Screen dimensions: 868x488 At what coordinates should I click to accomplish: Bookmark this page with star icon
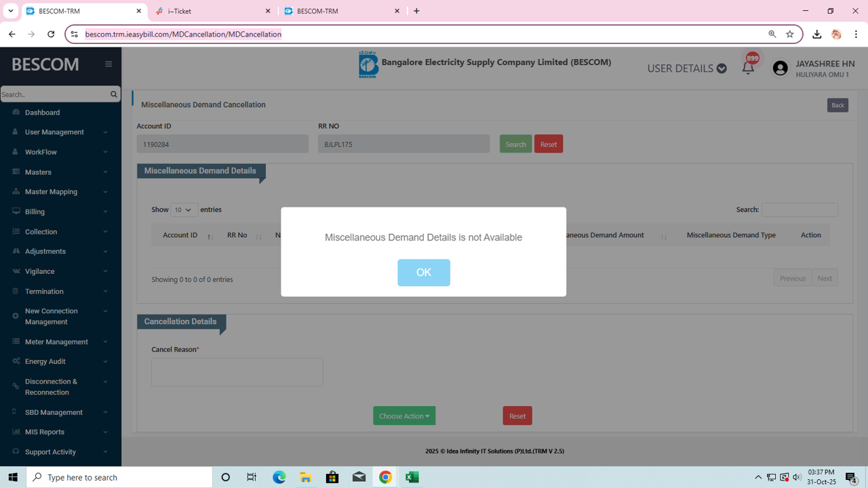790,34
